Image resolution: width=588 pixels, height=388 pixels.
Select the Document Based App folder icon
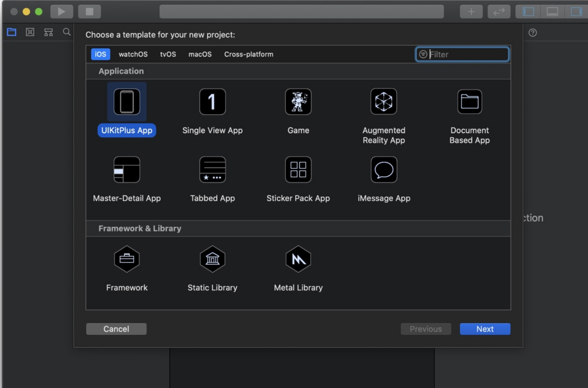(470, 102)
